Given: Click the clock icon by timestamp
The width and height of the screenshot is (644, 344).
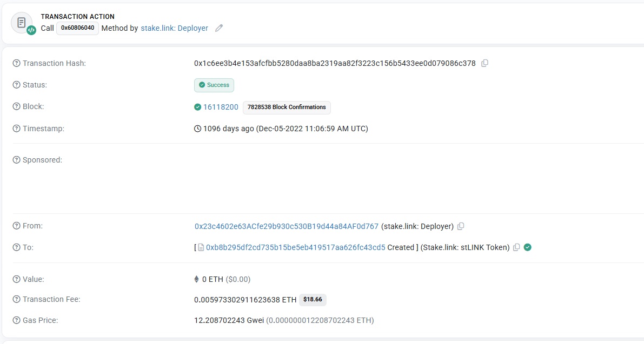Looking at the screenshot, I should click(197, 129).
